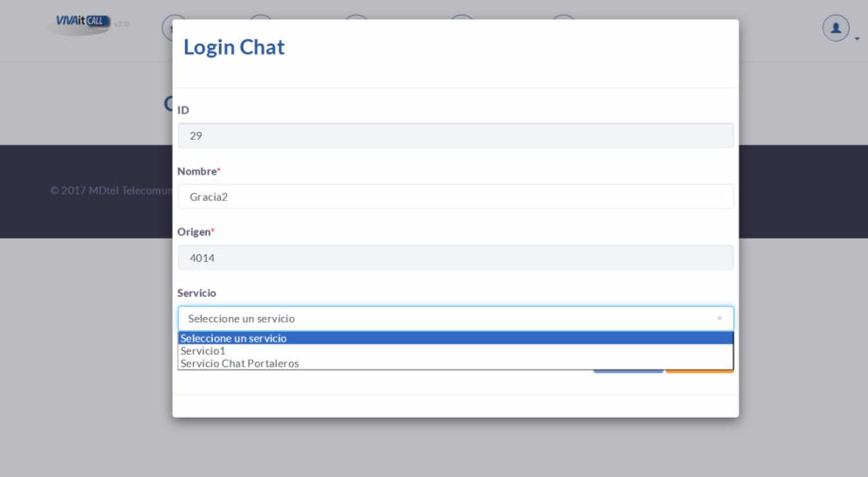This screenshot has width=868, height=477.
Task: Click the first round navigation icon behind the dialog
Action: (x=167, y=28)
